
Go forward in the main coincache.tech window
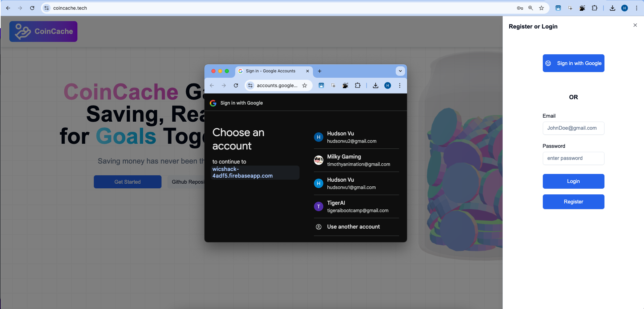[20, 8]
